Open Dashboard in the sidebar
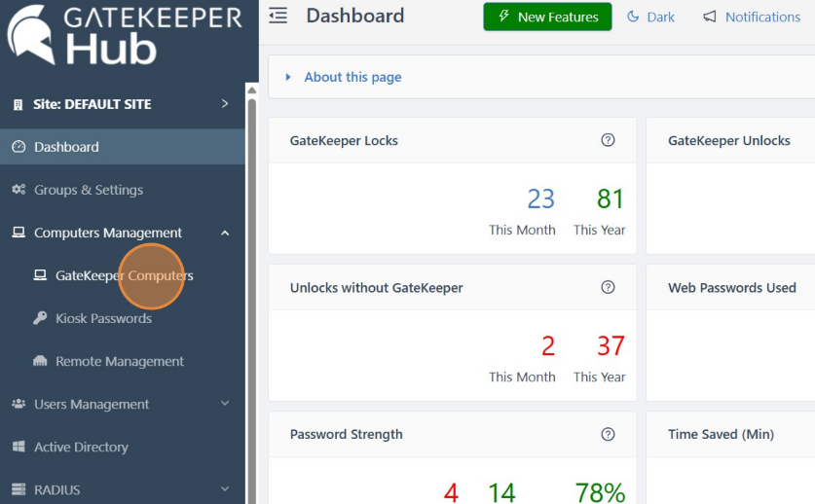Image resolution: width=815 pixels, height=504 pixels. tap(123, 147)
